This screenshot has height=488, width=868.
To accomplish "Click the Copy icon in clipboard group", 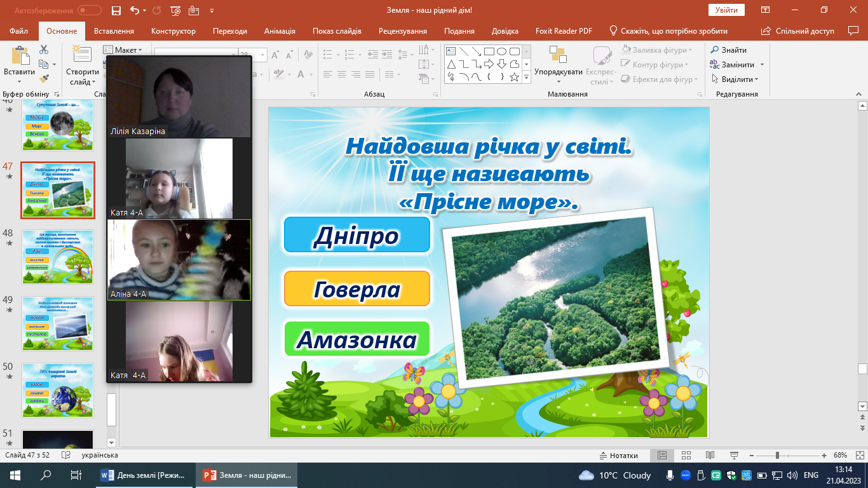I will (43, 64).
